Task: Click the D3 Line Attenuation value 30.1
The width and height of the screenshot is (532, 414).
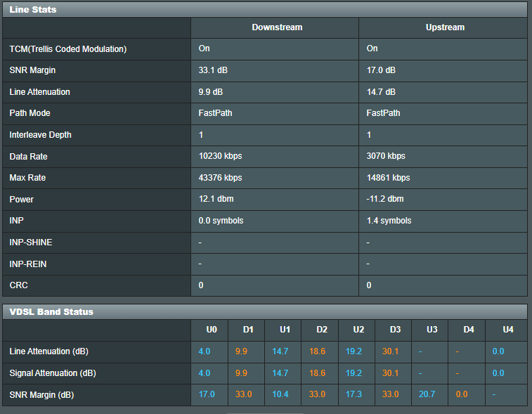Action: (390, 351)
